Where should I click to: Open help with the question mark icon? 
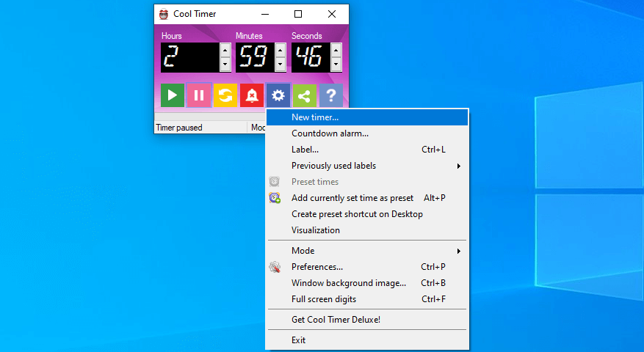331,95
